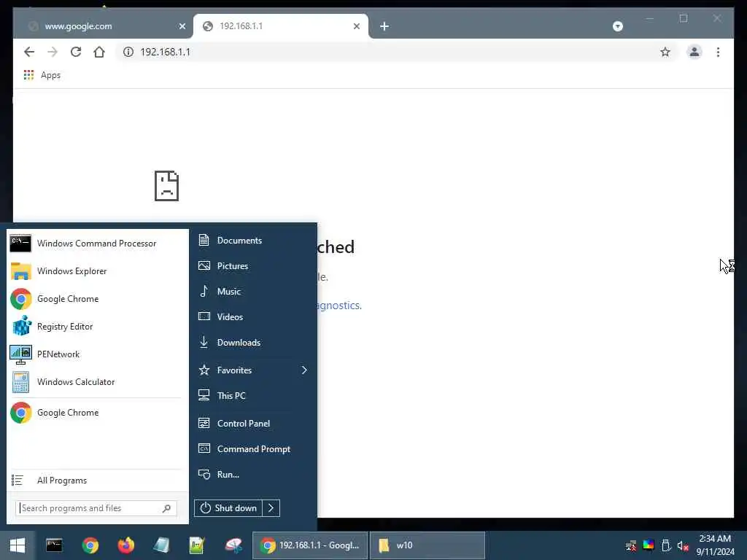Launch Firefox from the taskbar
The height and width of the screenshot is (560, 747).
[125, 545]
